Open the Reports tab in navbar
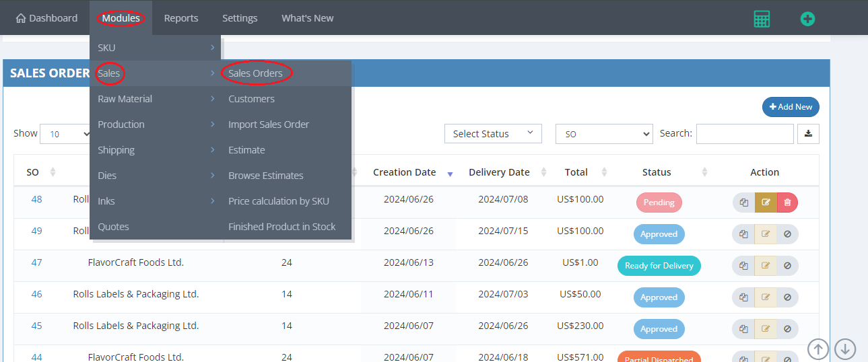This screenshot has height=362, width=868. pos(181,18)
